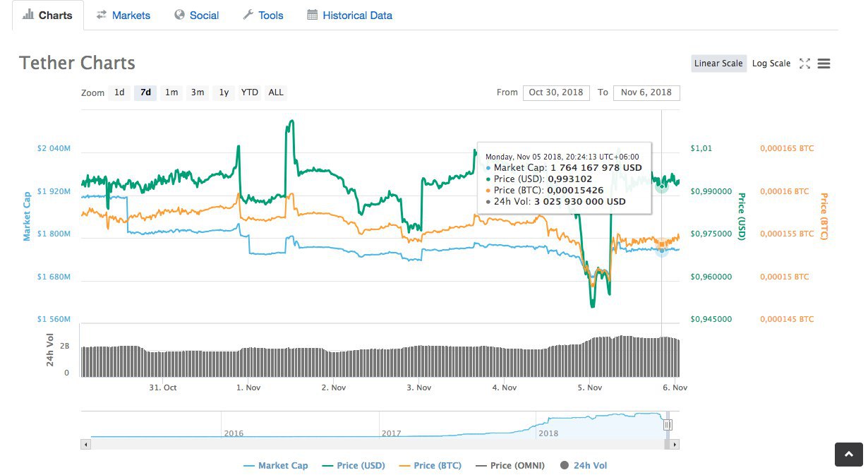Viewport: 868px width, 475px height.
Task: Toggle Price (BTC) series in legend
Action: pyautogui.click(x=430, y=466)
